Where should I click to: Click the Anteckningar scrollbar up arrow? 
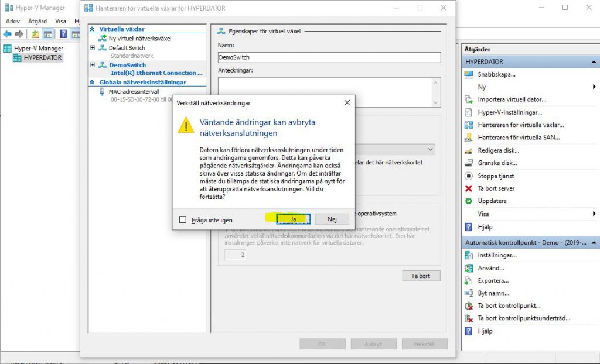click(435, 83)
